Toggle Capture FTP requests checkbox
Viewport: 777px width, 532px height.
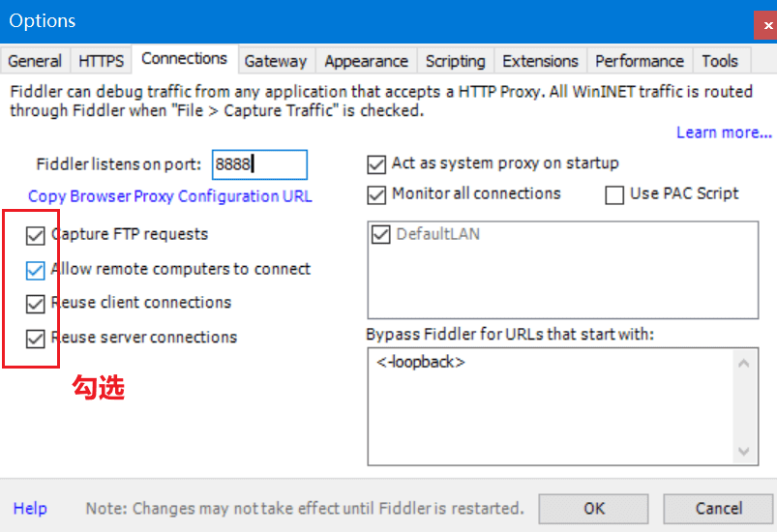tap(36, 235)
